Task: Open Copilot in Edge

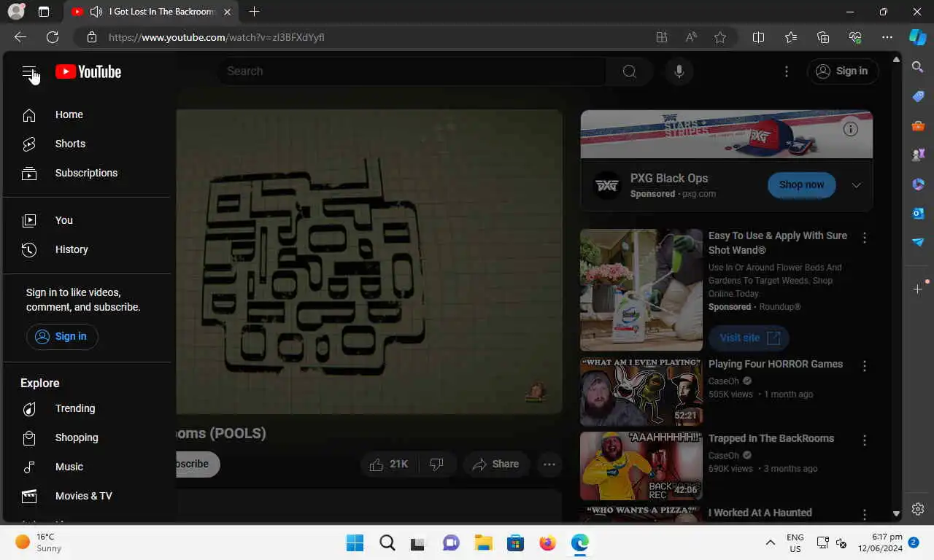Action: [918, 37]
